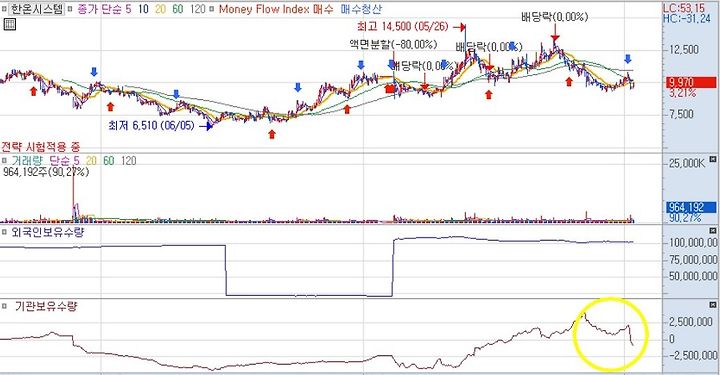Click the Money Flow Index 매수 legend
The height and width of the screenshot is (375, 720).
[x=276, y=9]
